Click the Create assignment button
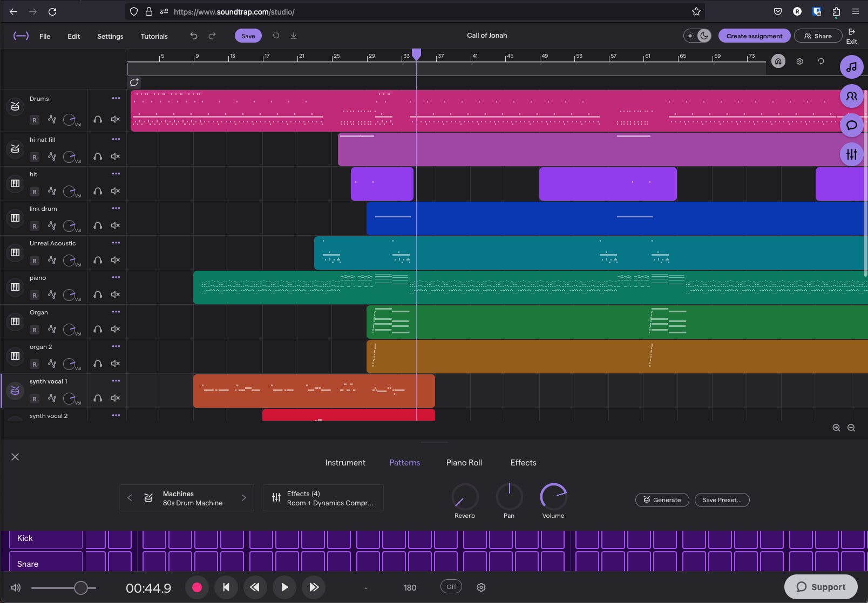868x603 pixels. (754, 36)
